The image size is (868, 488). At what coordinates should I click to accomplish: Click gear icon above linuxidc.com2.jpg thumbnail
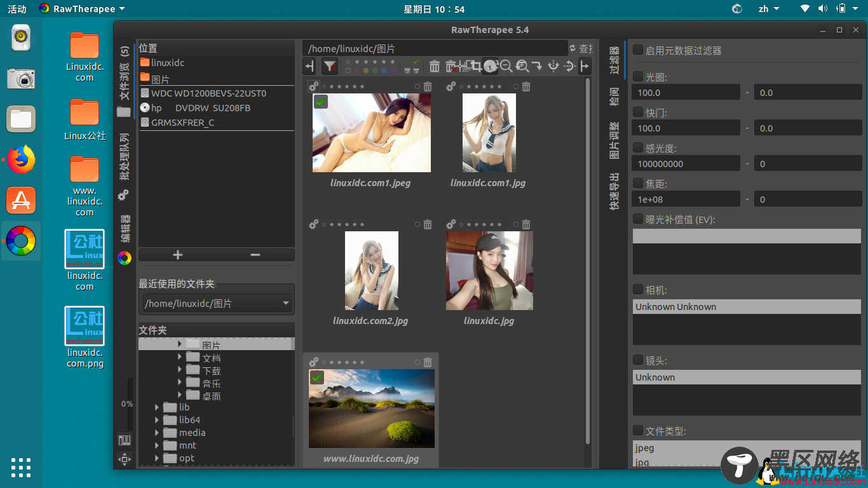(313, 224)
